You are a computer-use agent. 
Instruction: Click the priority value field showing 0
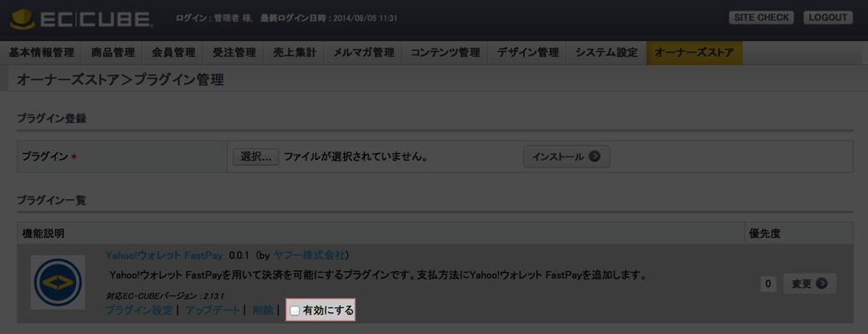(x=768, y=284)
